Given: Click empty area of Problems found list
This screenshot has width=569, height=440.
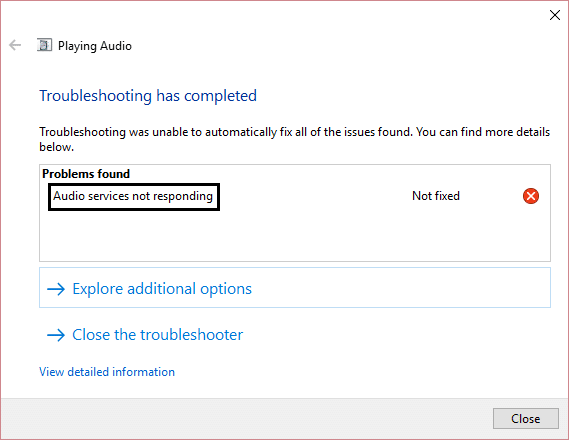Looking at the screenshot, I should [295, 236].
